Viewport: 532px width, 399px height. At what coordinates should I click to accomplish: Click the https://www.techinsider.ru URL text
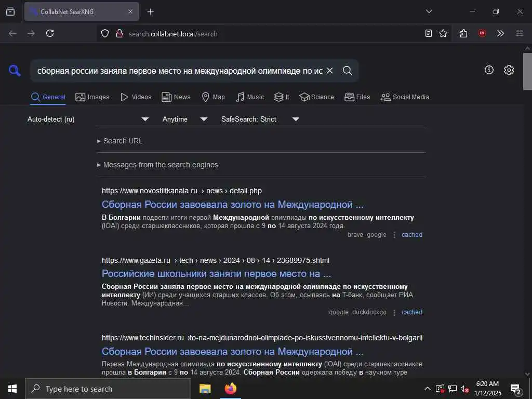[x=143, y=338]
